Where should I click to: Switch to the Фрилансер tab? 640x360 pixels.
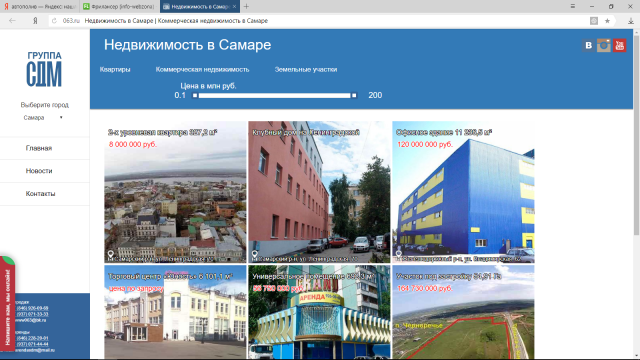click(x=119, y=7)
